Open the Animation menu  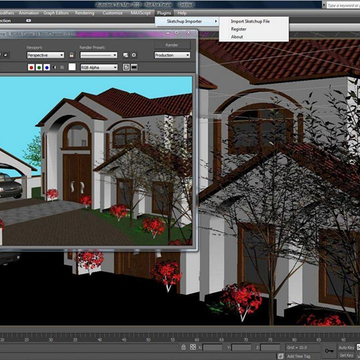(x=29, y=13)
